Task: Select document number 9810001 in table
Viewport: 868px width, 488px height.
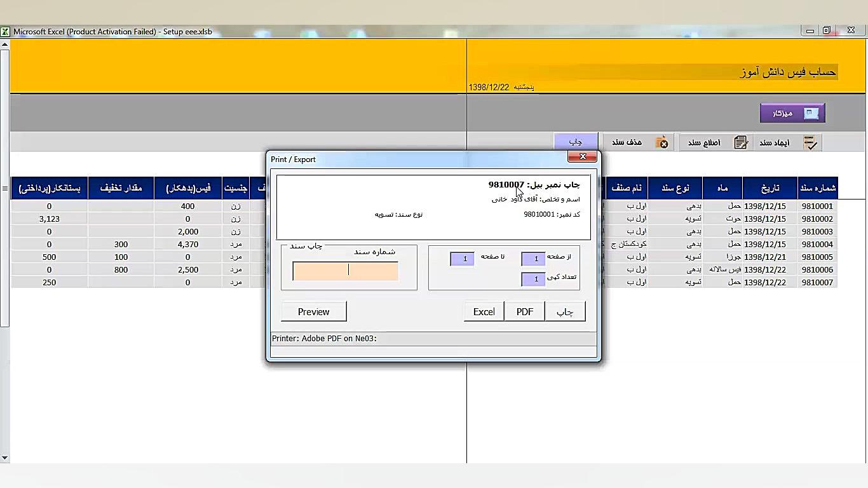Action: coord(817,206)
